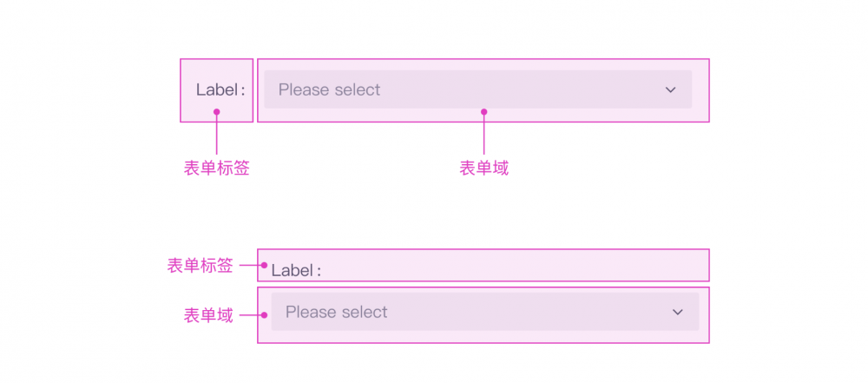The height and width of the screenshot is (383, 868).
Task: Click the 'Please select' placeholder in the lower field
Action: pyautogui.click(x=336, y=312)
